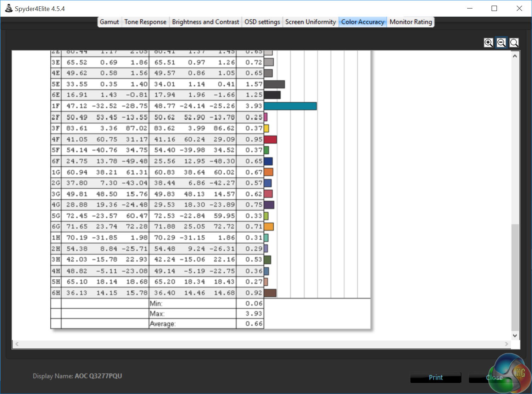Select the Brightness and Contrast tab
The height and width of the screenshot is (394, 532).
pos(206,22)
